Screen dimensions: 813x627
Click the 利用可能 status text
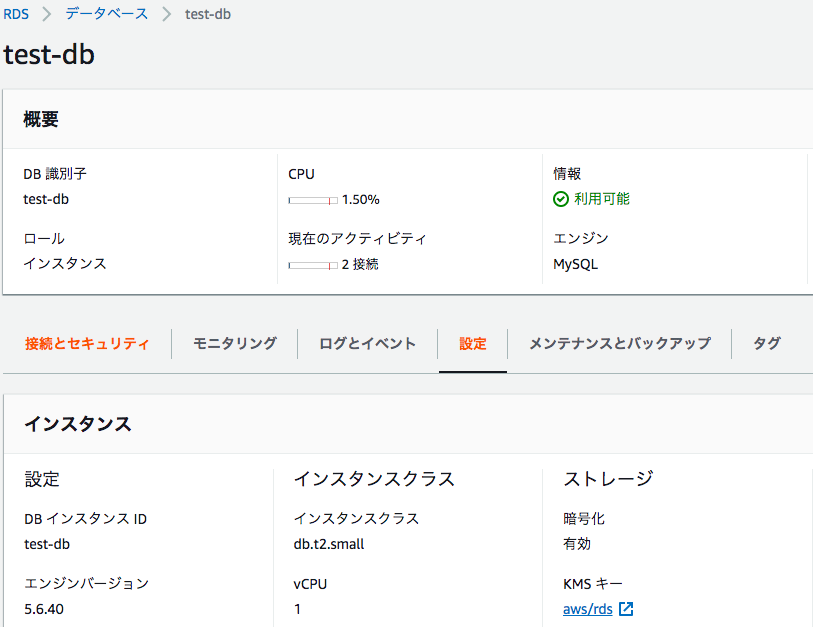click(x=602, y=199)
